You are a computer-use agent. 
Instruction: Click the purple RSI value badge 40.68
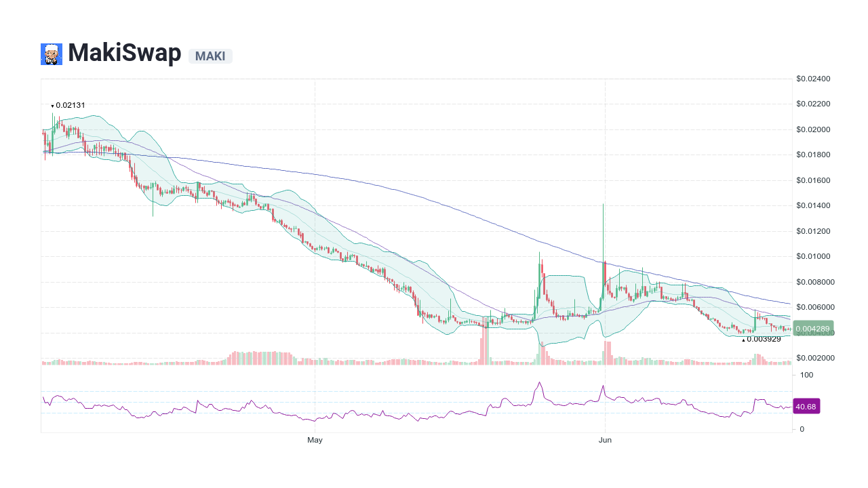(807, 406)
